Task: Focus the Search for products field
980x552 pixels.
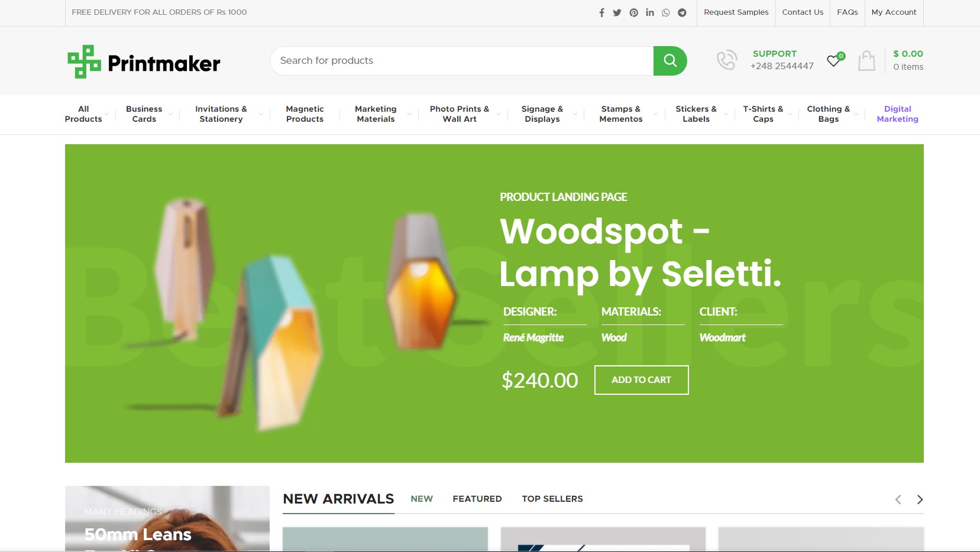Action: tap(462, 60)
